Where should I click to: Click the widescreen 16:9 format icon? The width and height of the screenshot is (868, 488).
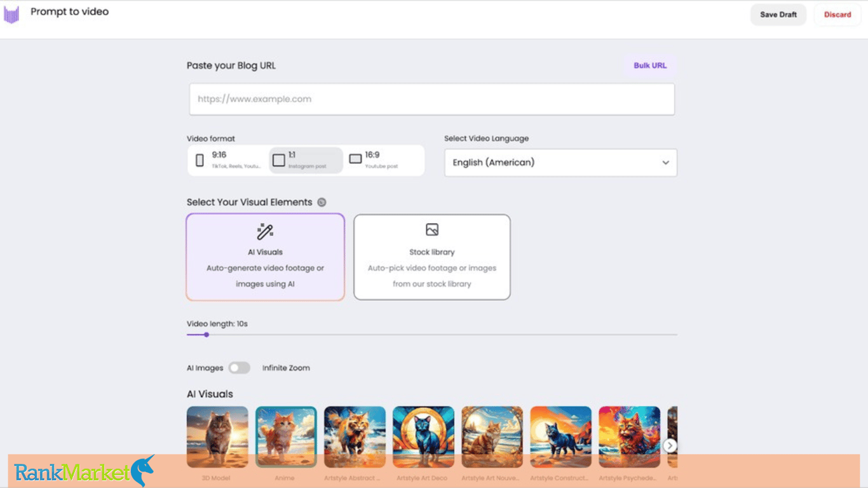(x=355, y=159)
